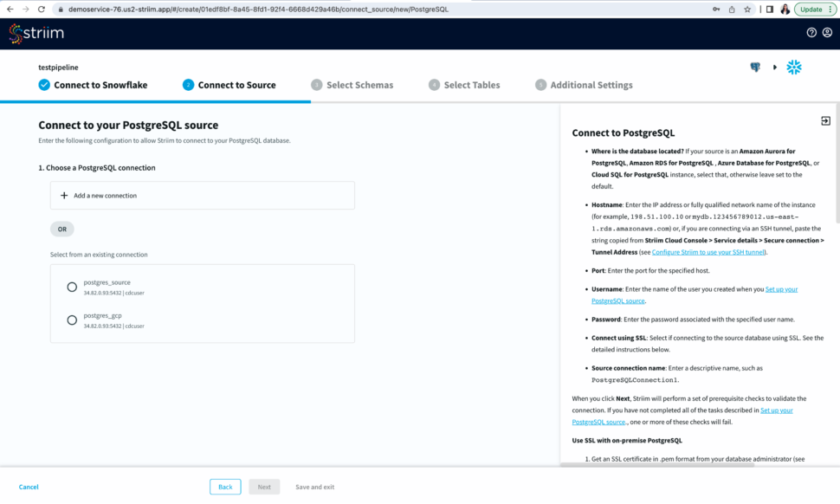The width and height of the screenshot is (840, 504).
Task: Select the postgres_source connection radio button
Action: click(x=72, y=288)
